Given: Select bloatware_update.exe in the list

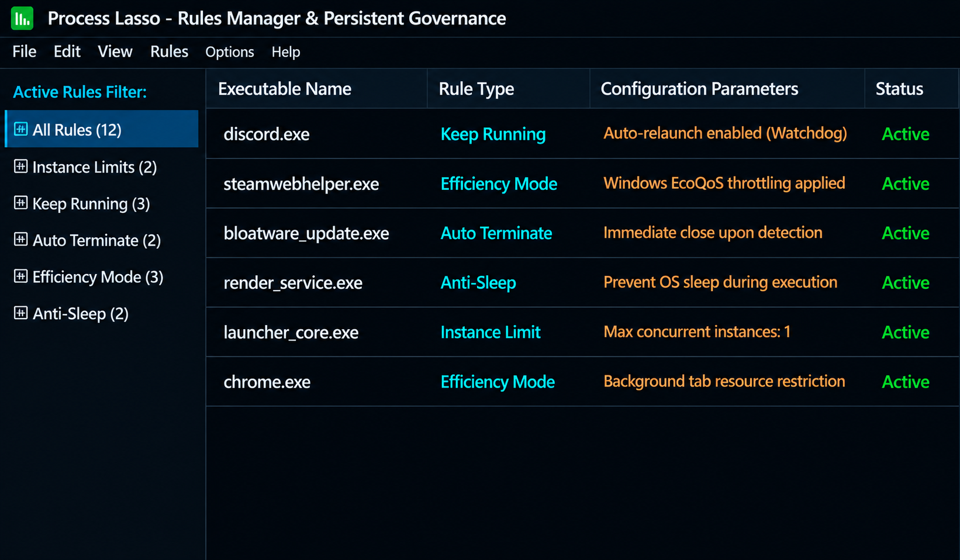Looking at the screenshot, I should coord(306,234).
